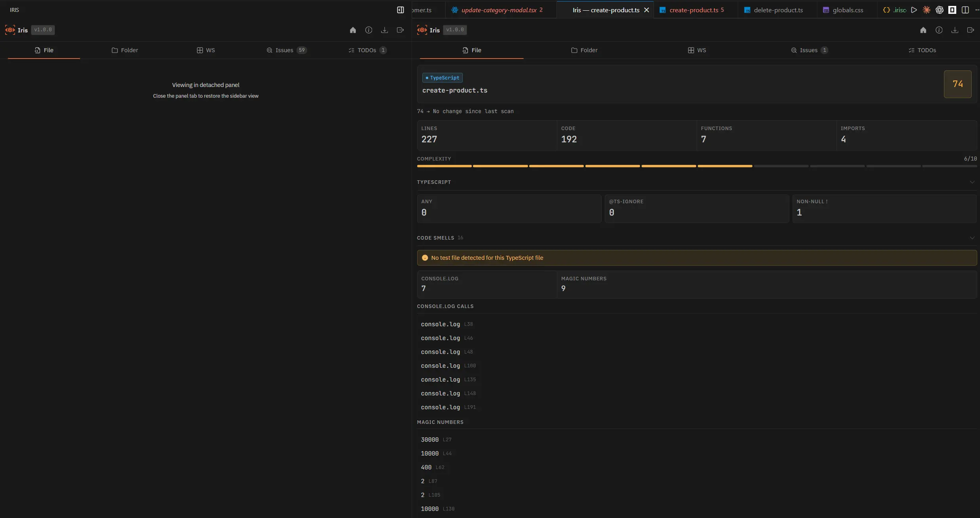Go to console.log at L100
The height and width of the screenshot is (518, 980).
(x=448, y=366)
